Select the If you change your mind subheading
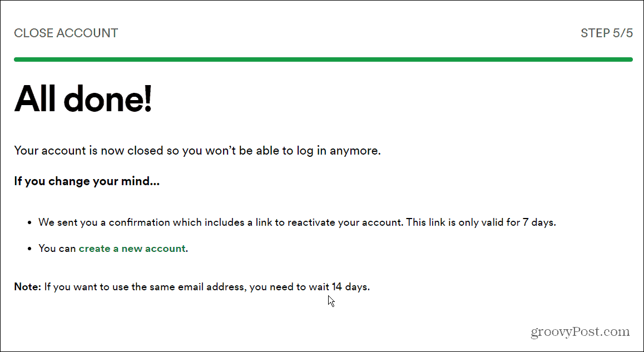 click(87, 181)
